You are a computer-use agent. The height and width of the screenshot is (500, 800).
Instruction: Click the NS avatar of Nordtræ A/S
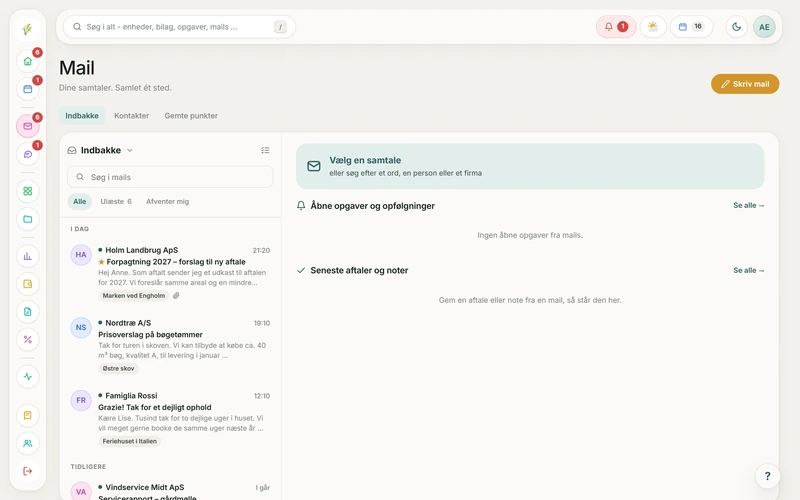(81, 328)
